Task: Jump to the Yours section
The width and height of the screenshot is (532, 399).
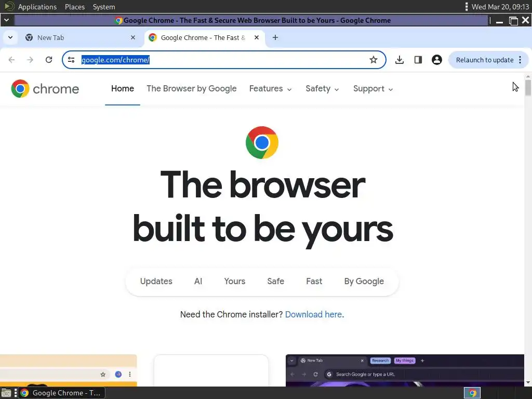Action: click(x=234, y=281)
